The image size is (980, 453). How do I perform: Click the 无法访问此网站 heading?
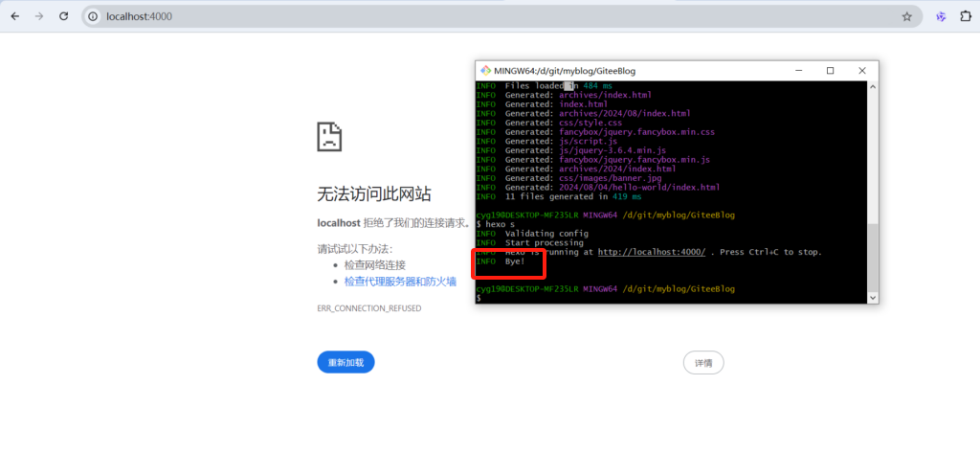point(374,194)
